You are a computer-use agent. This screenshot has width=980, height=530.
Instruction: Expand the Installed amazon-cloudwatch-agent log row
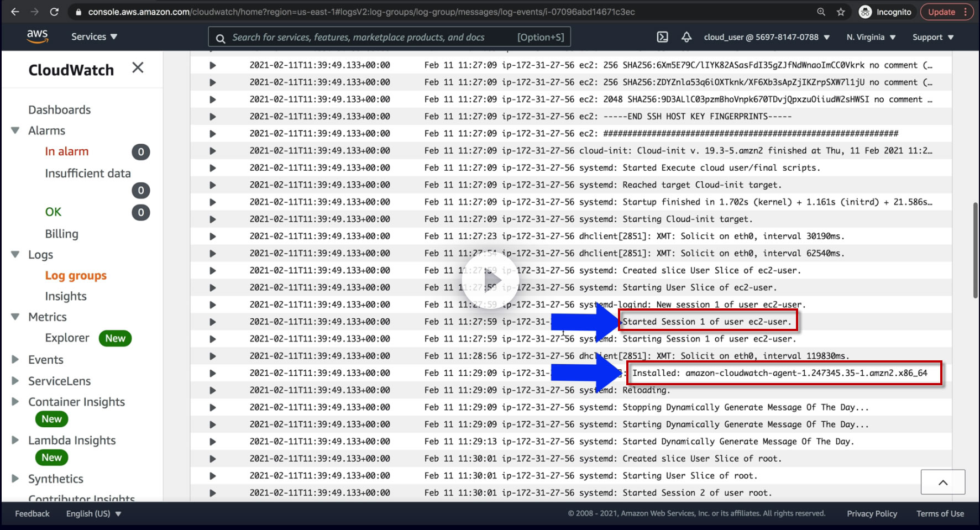(x=212, y=374)
